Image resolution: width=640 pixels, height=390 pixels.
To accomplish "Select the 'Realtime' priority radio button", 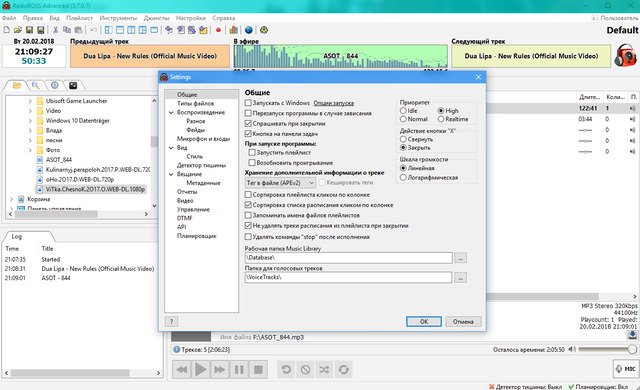I will click(x=441, y=119).
